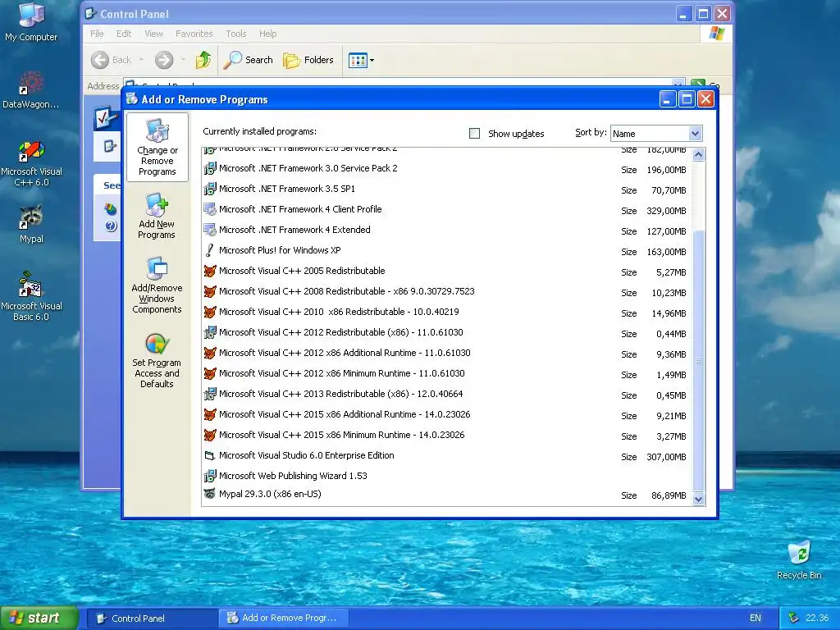The height and width of the screenshot is (630, 840).
Task: Click icon of Microsoft .NET Framework 3.0 SP2
Action: pyautogui.click(x=210, y=169)
